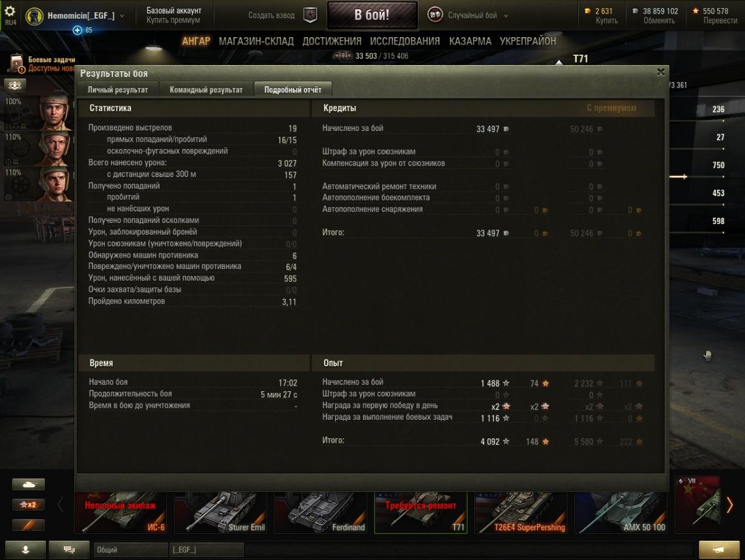
Task: Open the ИССЛЕДОВАНИЯ tab
Action: point(405,41)
